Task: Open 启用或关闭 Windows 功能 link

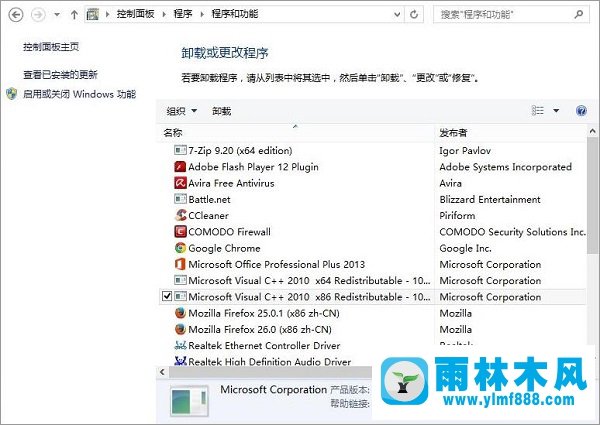Action: [79, 94]
